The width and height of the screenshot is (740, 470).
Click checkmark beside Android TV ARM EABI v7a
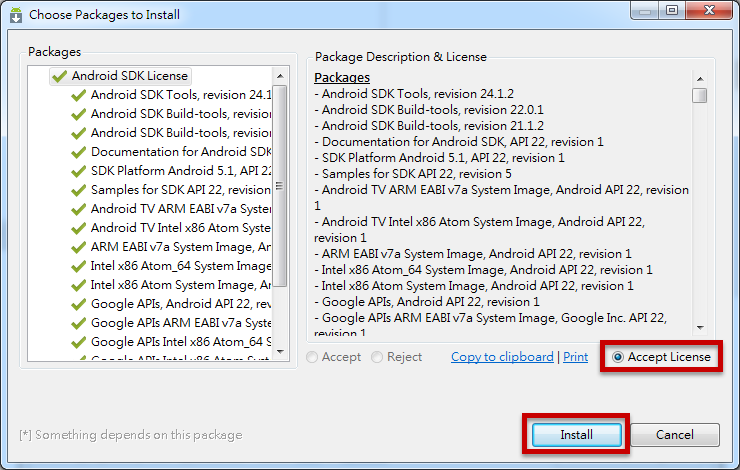(78, 209)
